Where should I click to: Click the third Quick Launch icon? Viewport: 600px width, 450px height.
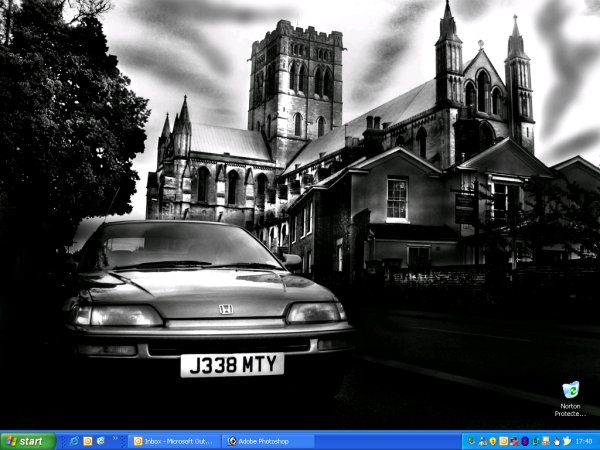pos(101,441)
